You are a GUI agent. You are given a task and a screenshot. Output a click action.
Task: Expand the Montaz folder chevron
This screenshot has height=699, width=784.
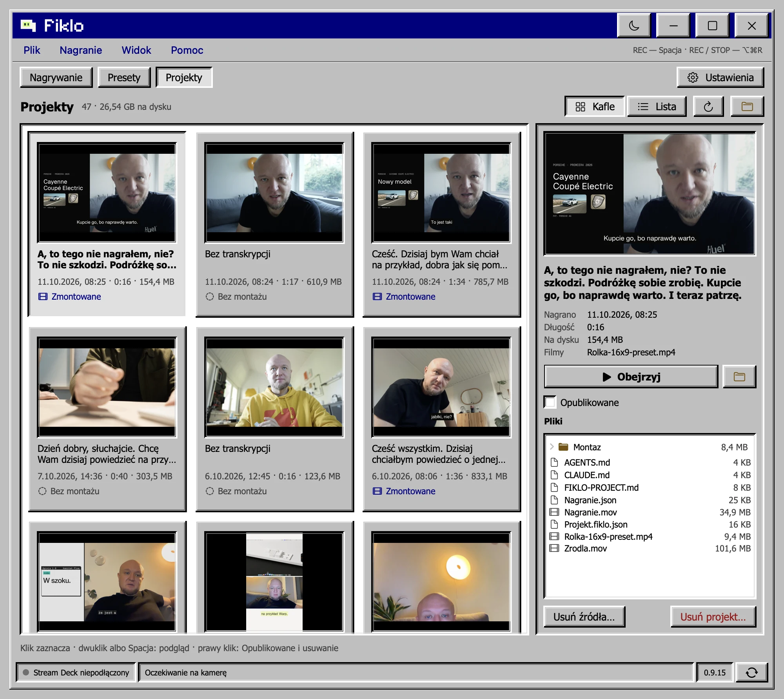point(552,447)
